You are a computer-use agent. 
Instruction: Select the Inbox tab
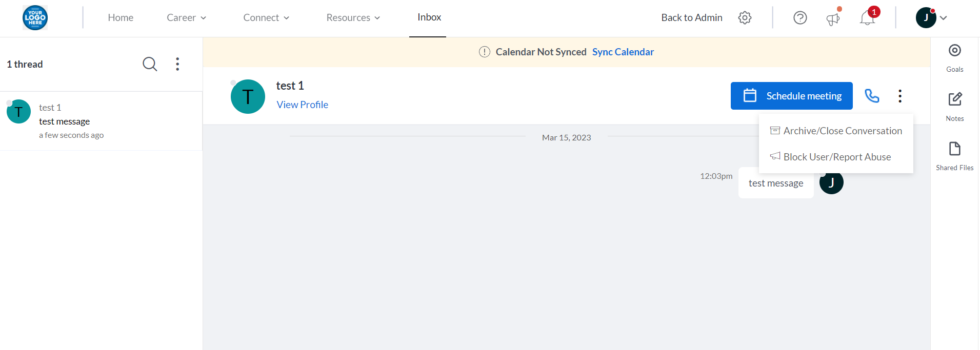429,17
